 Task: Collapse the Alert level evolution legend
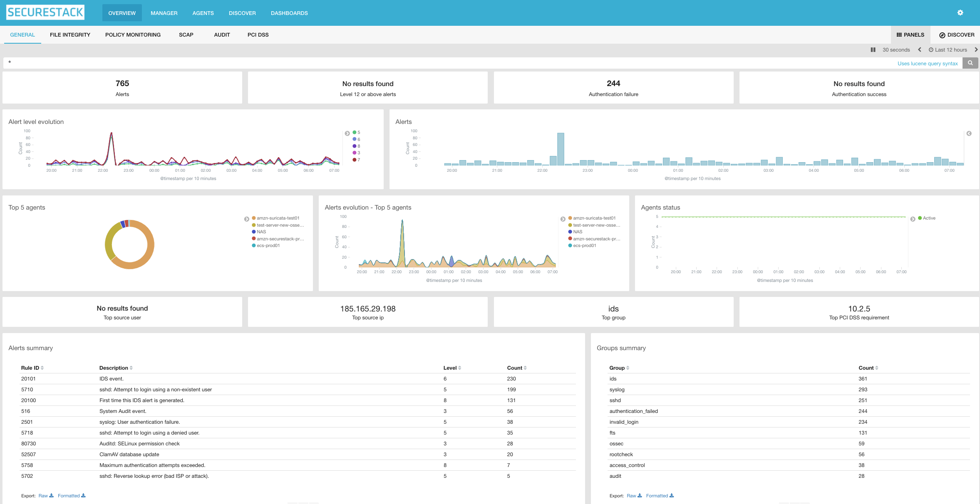click(x=347, y=133)
